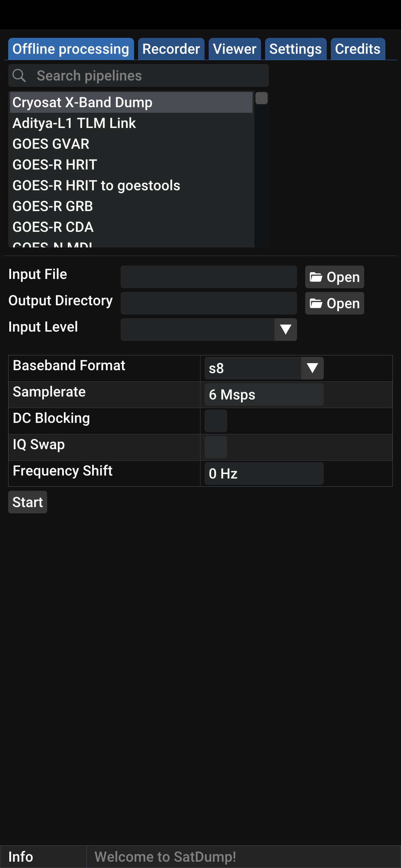
Task: Focus the Search pipelines field
Action: [x=149, y=76]
